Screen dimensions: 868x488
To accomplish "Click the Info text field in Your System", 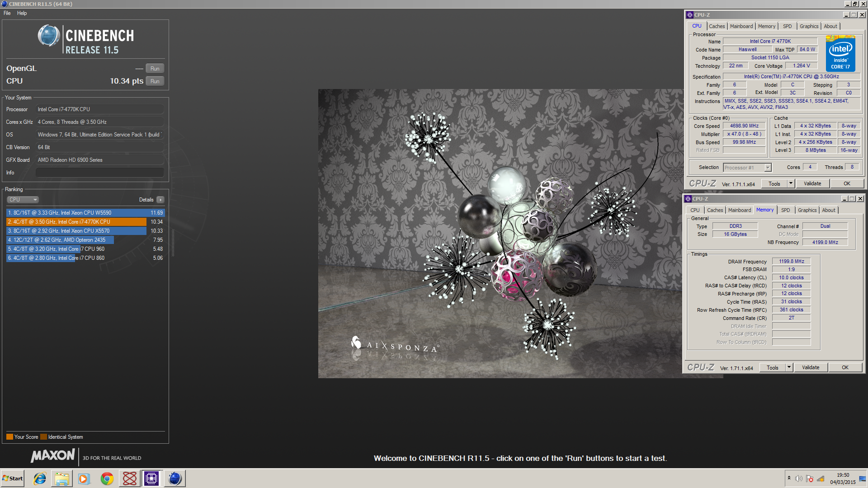I will click(99, 173).
